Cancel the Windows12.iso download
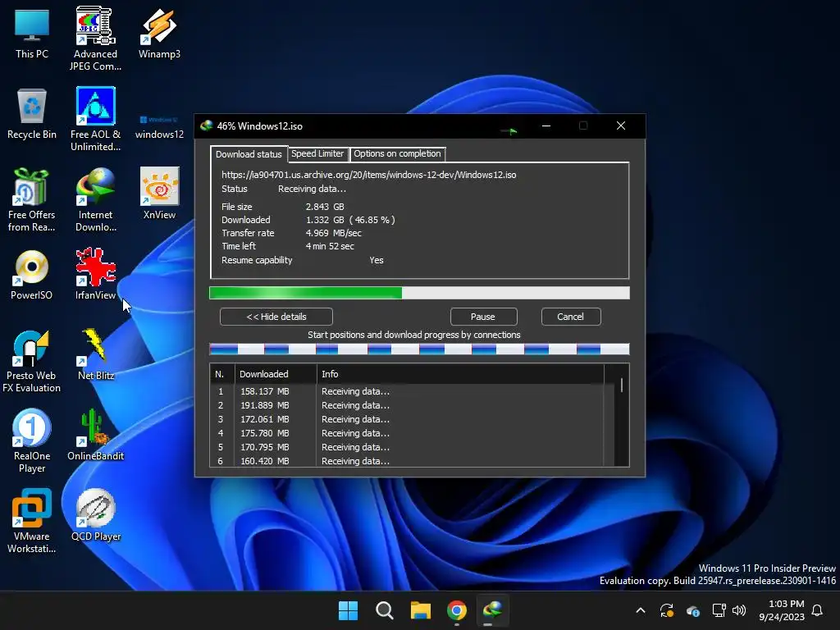Screen dimensions: 840x630 pyautogui.click(x=571, y=317)
